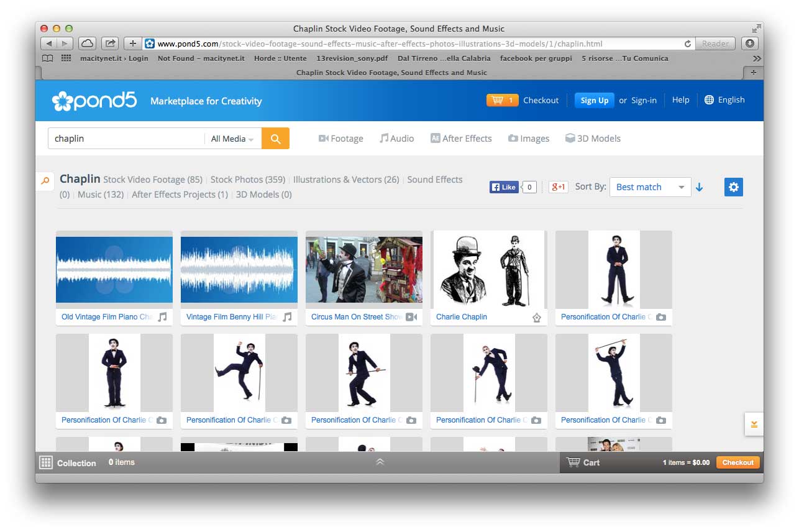Reload the page with the refresh icon
Viewport: 799px width, 532px height.
pyautogui.click(x=687, y=44)
